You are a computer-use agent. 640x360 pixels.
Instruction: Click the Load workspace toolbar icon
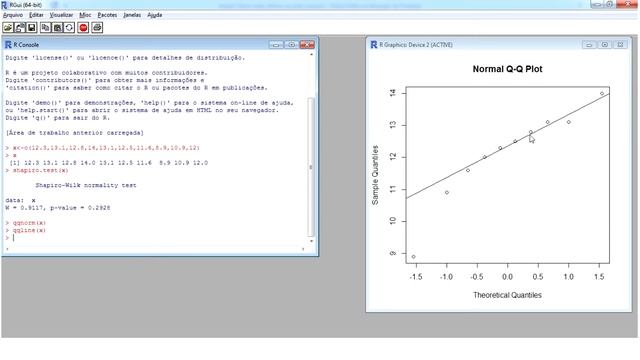point(20,28)
